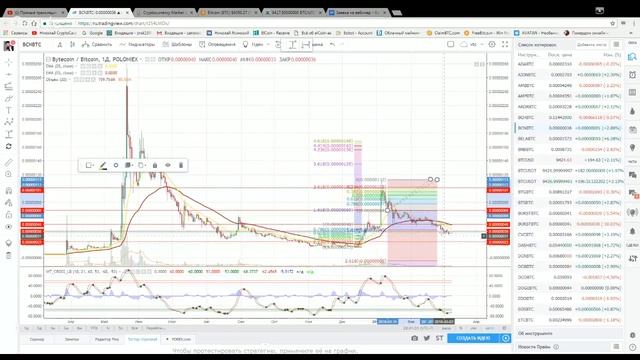The height and width of the screenshot is (360, 640).
Task: Open the timeframe Д interval selector
Action: click(x=60, y=44)
